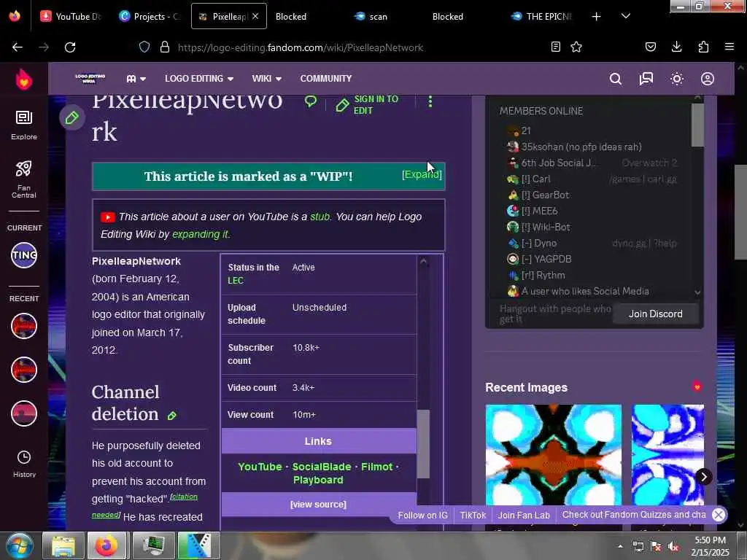Open tracking protection shield icon
The width and height of the screenshot is (747, 560).
144,47
